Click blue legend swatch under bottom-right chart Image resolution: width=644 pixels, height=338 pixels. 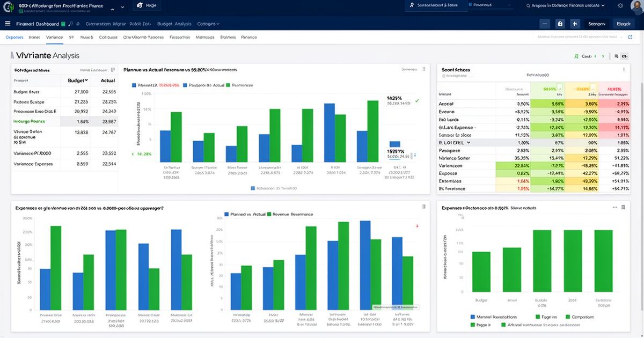(472, 317)
